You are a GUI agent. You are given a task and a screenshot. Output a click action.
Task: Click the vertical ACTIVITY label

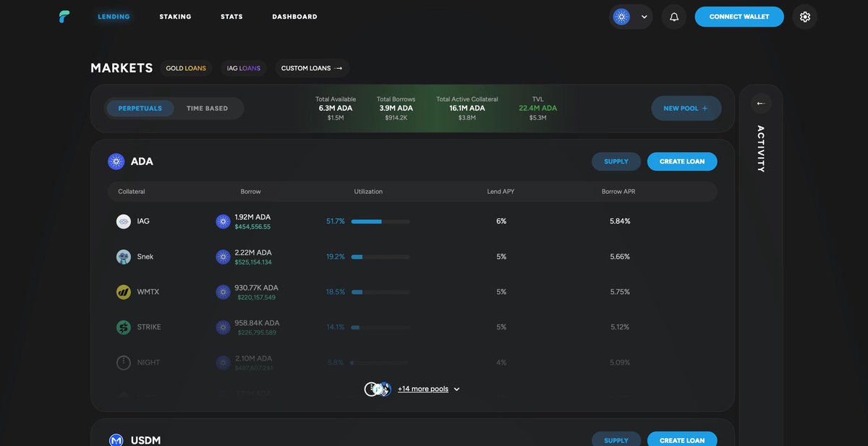click(x=761, y=148)
